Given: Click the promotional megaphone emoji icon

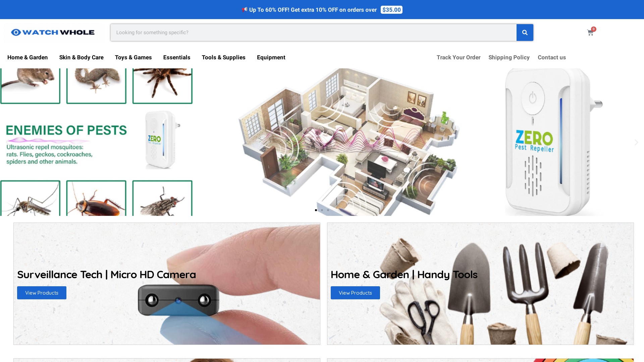Looking at the screenshot, I should coord(245,9).
